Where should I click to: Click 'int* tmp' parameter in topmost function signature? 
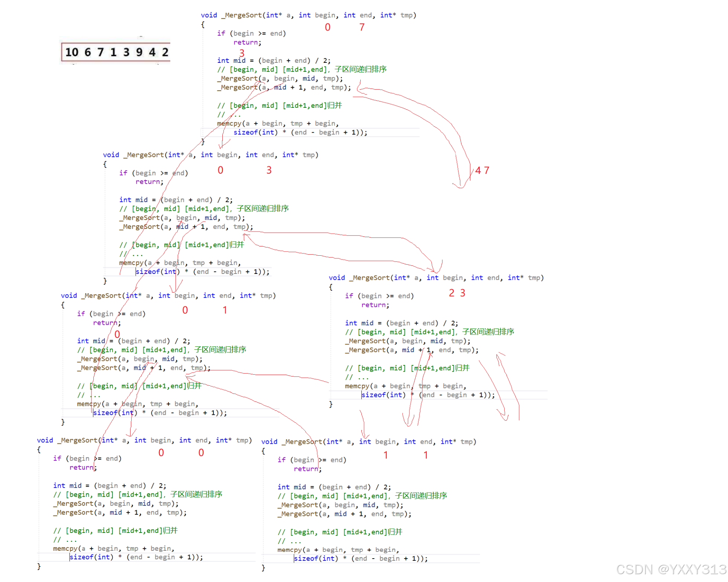click(397, 15)
